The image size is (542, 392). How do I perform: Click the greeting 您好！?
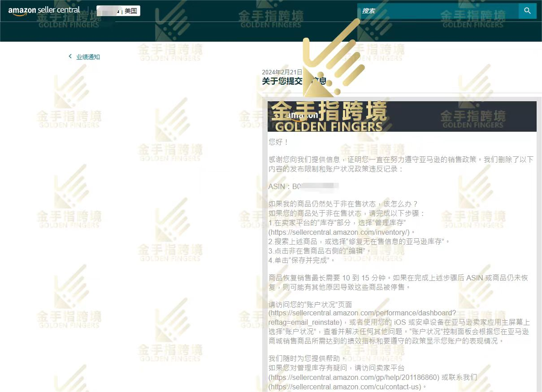click(x=278, y=142)
